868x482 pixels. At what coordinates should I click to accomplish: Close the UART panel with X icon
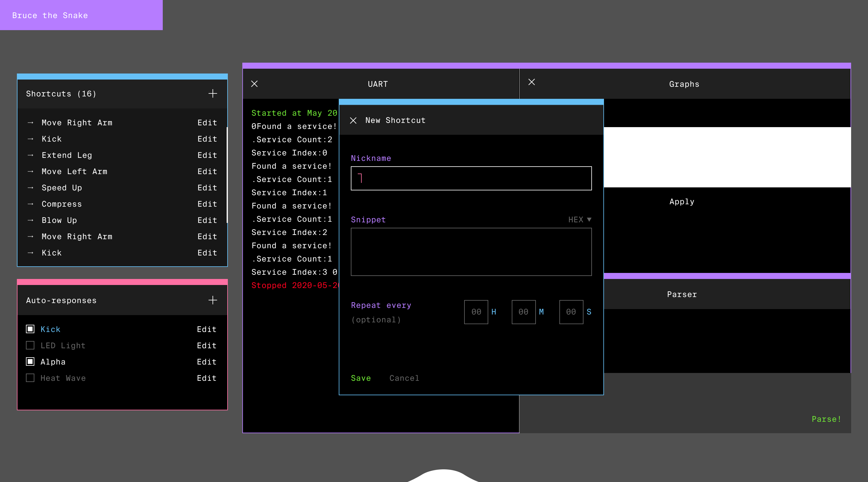[254, 84]
